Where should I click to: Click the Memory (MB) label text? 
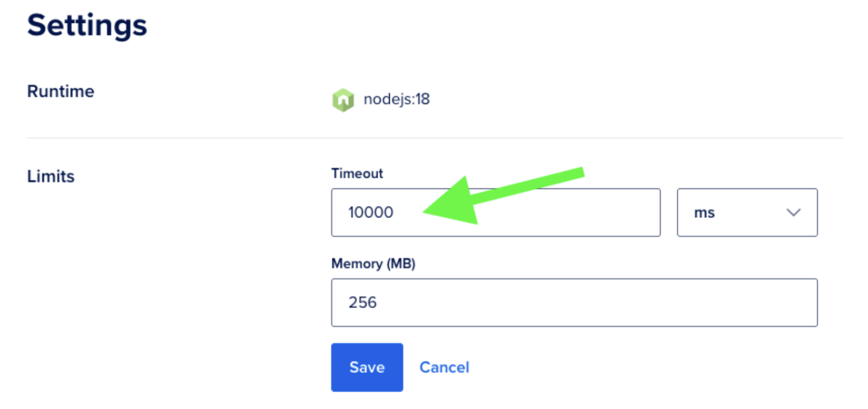tap(374, 263)
